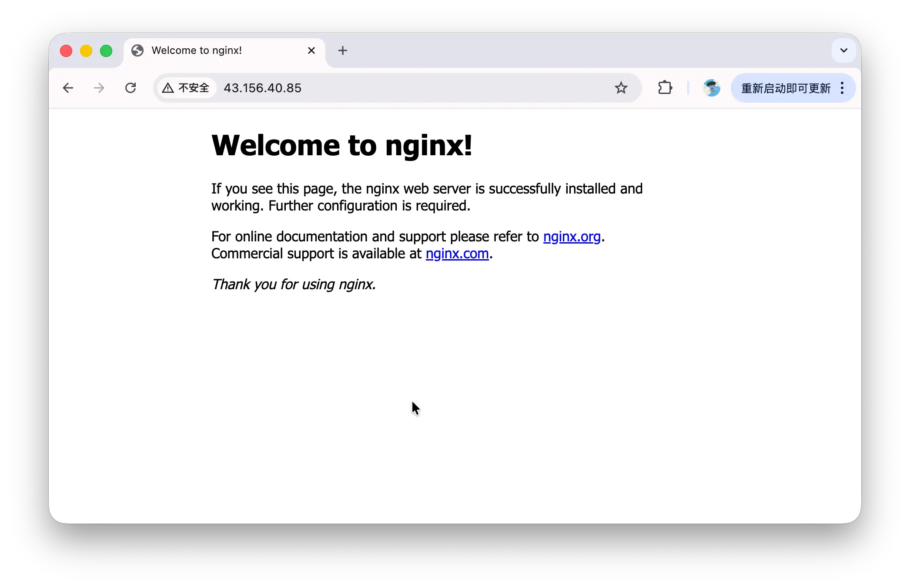Open a new tab with plus button
This screenshot has width=910, height=588.
[343, 51]
